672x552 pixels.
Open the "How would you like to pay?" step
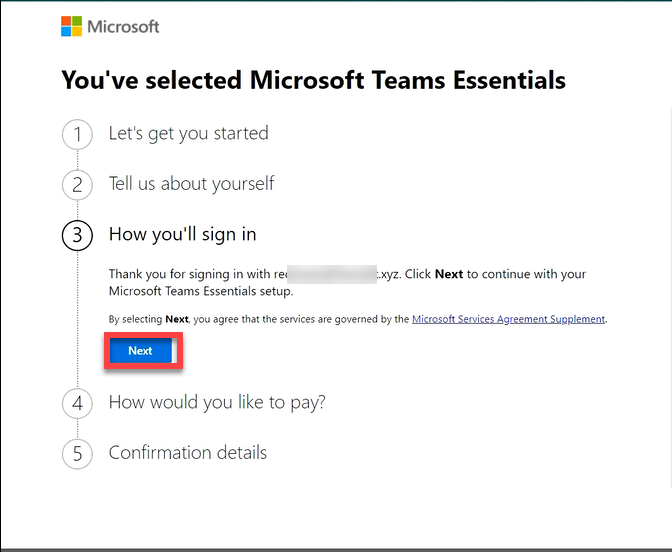(217, 402)
